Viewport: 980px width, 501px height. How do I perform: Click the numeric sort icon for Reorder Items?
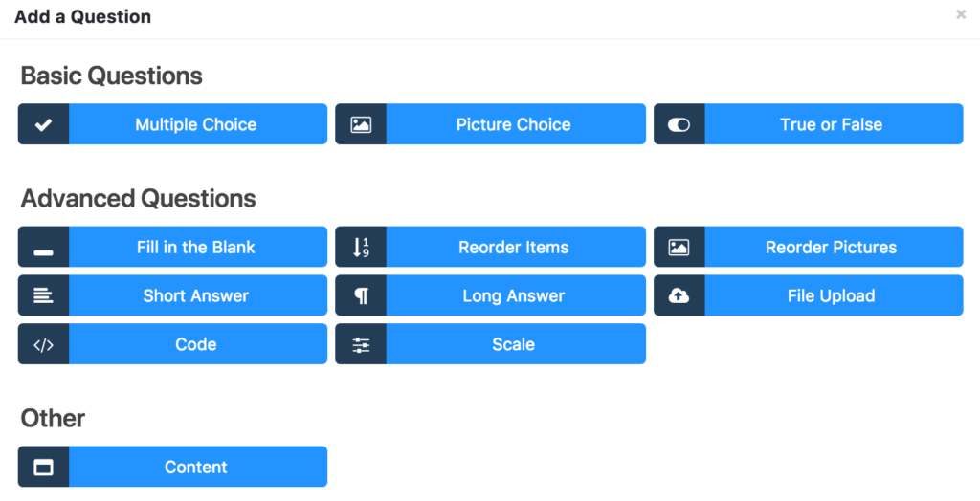pyautogui.click(x=361, y=247)
